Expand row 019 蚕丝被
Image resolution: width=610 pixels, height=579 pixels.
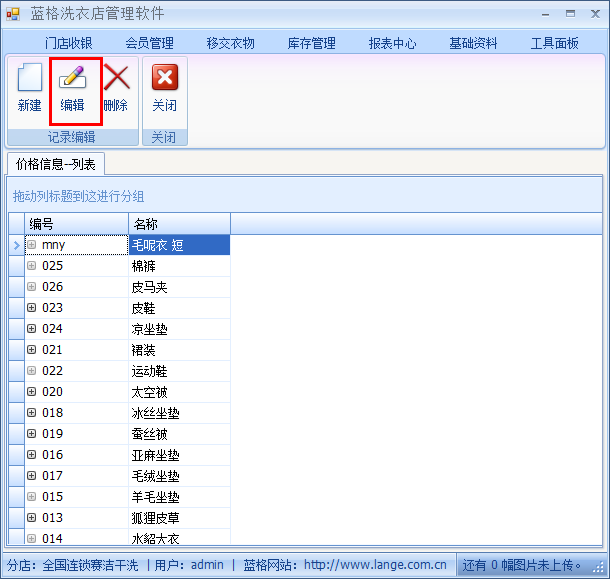pos(32,434)
